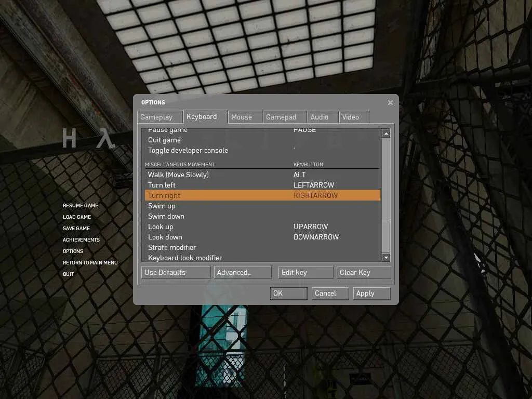Select the Turn left binding row

(x=262, y=185)
